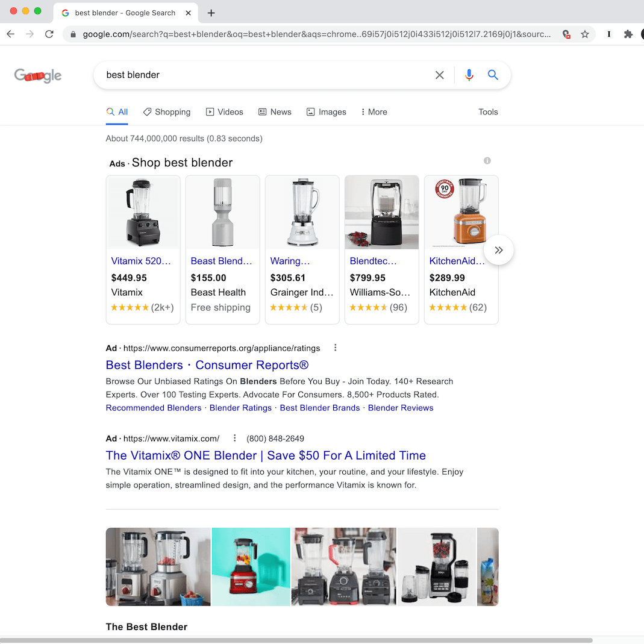Open the extensions puzzle piece icon
Image resolution: width=644 pixels, height=644 pixels.
[628, 34]
